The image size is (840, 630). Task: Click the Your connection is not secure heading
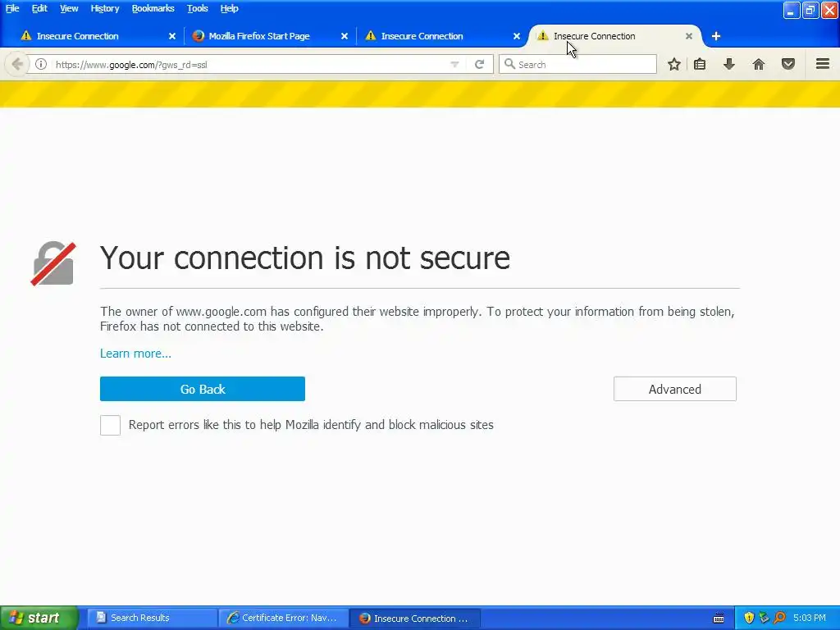pyautogui.click(x=305, y=258)
